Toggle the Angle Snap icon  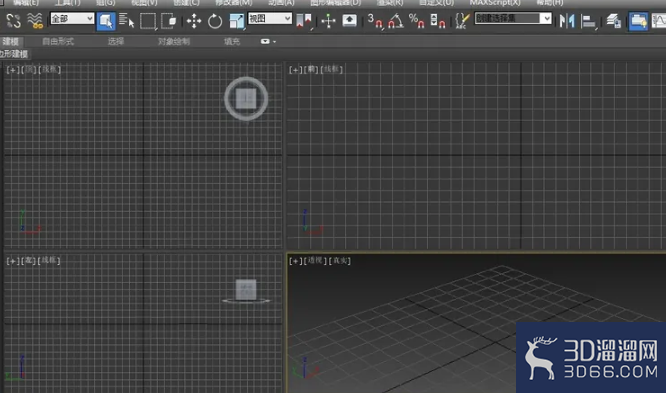395,20
